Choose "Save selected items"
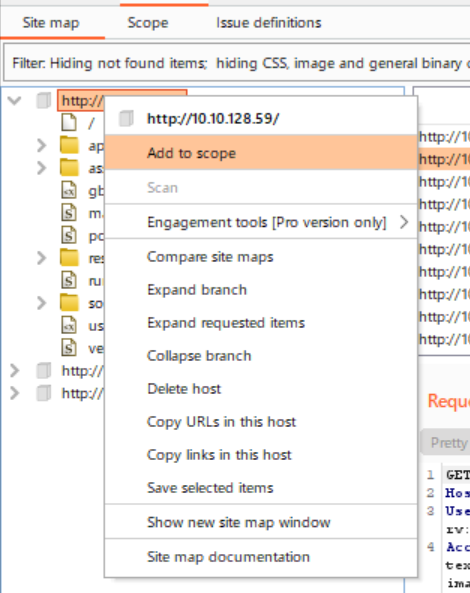 pos(261,487)
